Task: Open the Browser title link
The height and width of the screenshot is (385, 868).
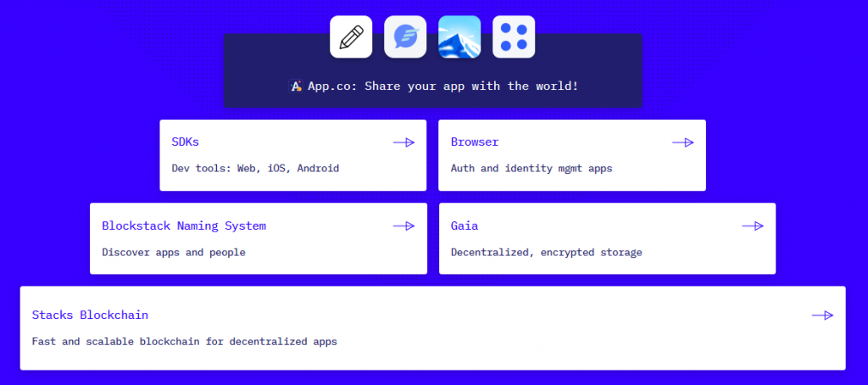Action: click(x=475, y=142)
